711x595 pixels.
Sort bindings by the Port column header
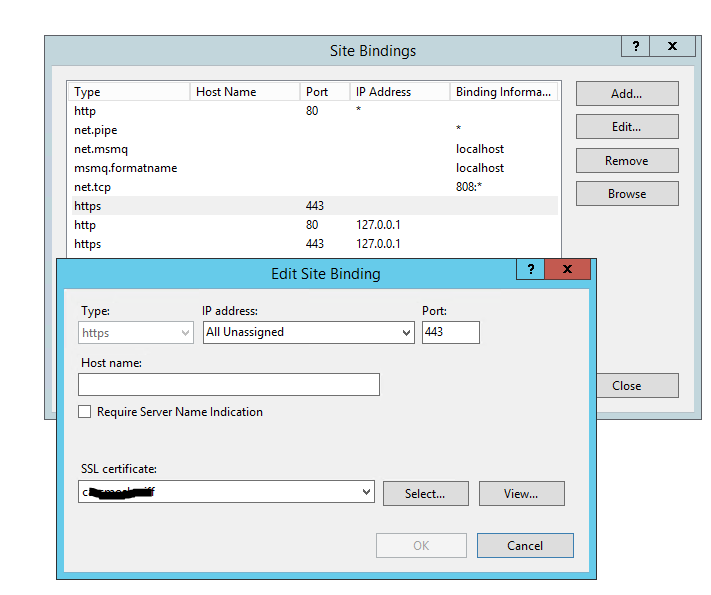point(324,92)
